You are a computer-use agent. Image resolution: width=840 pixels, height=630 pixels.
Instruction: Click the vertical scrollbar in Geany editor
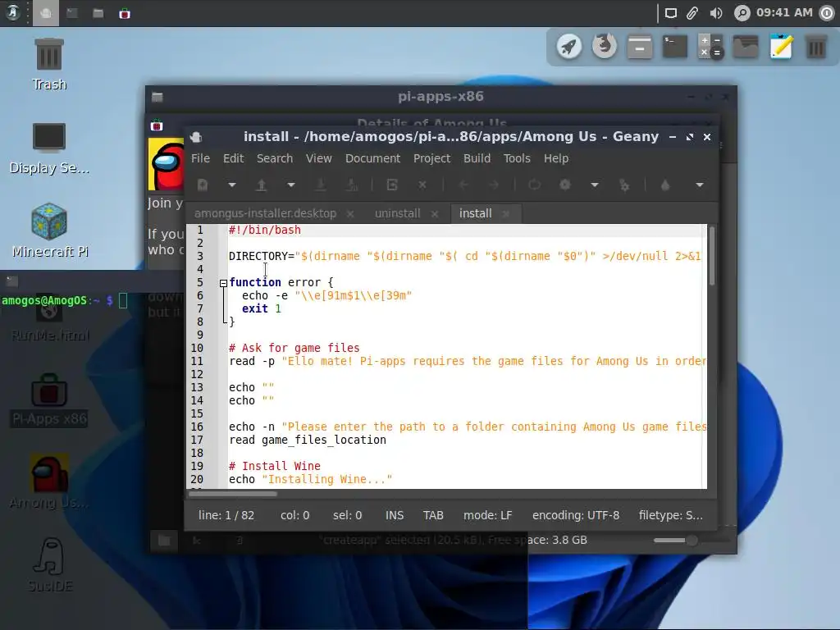[x=712, y=256]
